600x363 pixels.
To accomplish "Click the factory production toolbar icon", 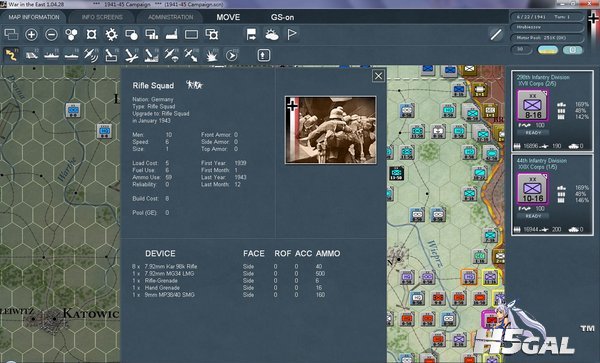I will coord(171,35).
